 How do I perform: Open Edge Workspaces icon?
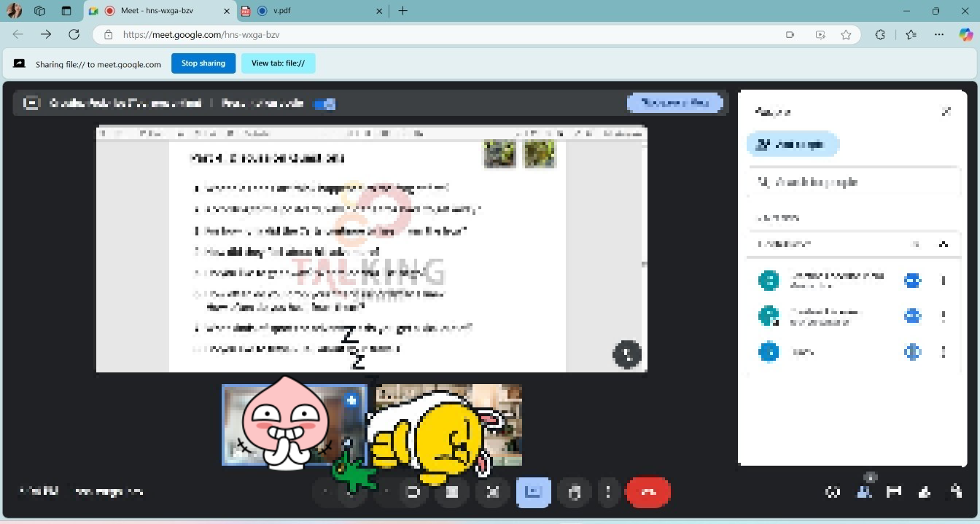tap(40, 11)
